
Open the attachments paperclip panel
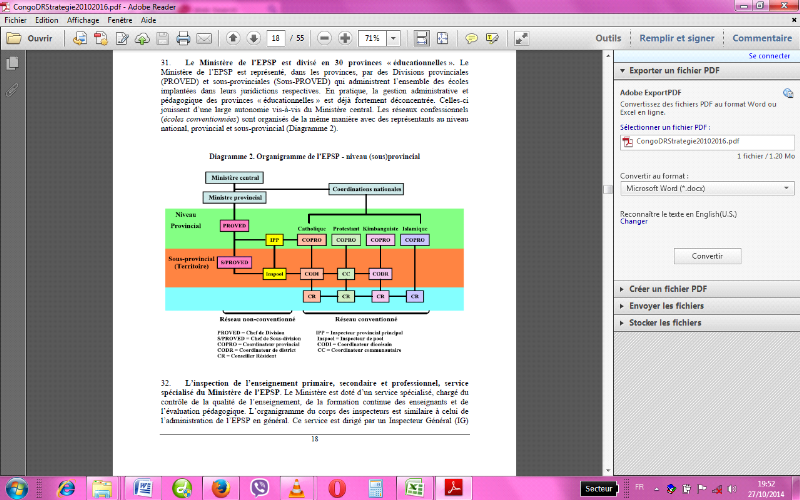(x=11, y=88)
